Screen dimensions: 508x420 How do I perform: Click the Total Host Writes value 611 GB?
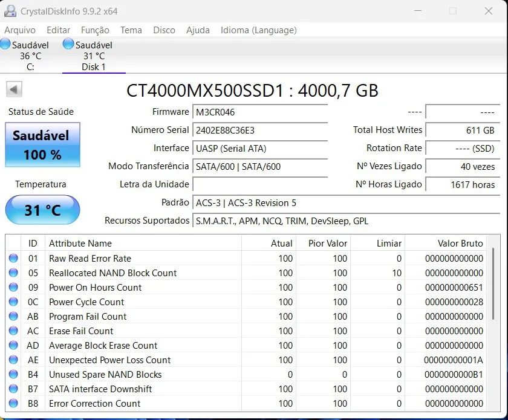pyautogui.click(x=463, y=130)
